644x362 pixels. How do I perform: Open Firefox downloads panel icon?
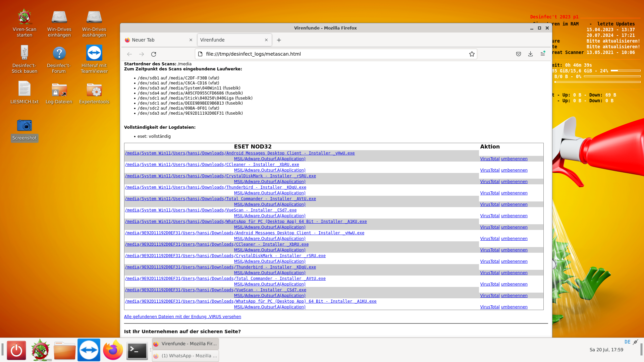530,54
